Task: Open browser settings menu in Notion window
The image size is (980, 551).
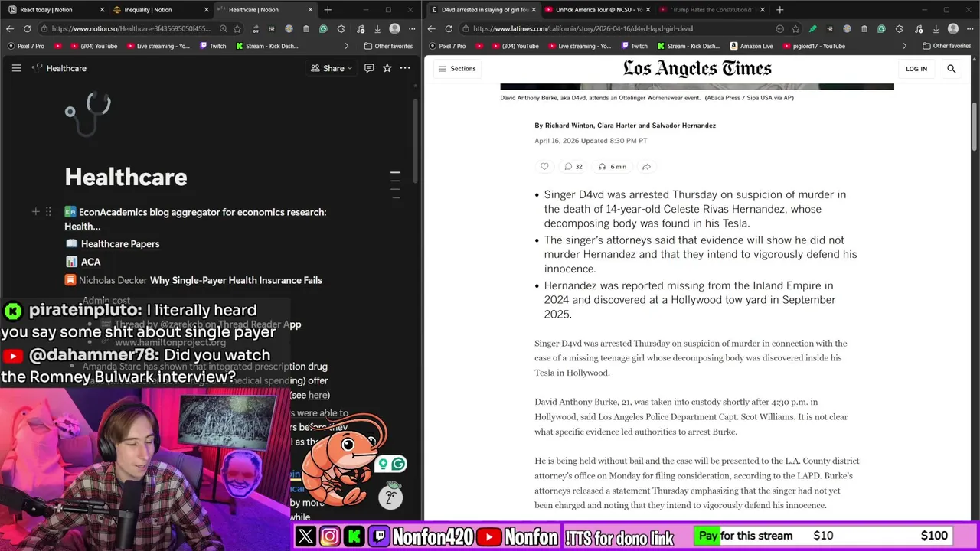Action: coord(411,28)
